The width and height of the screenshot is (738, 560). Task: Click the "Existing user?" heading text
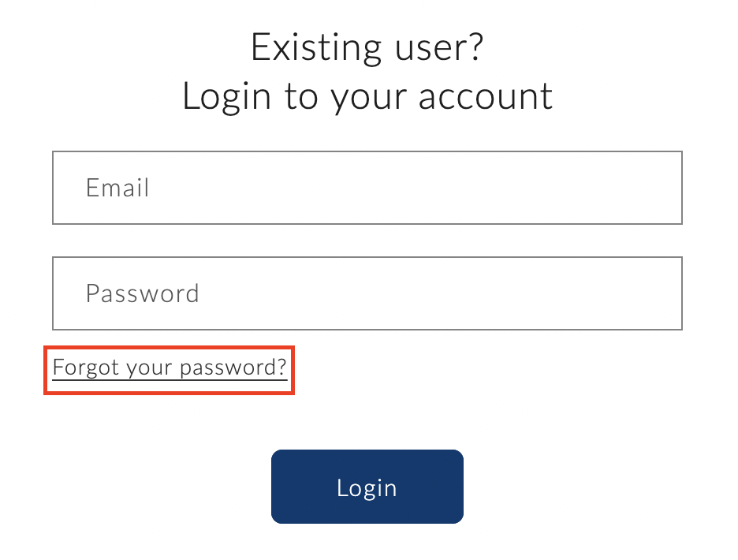367,47
